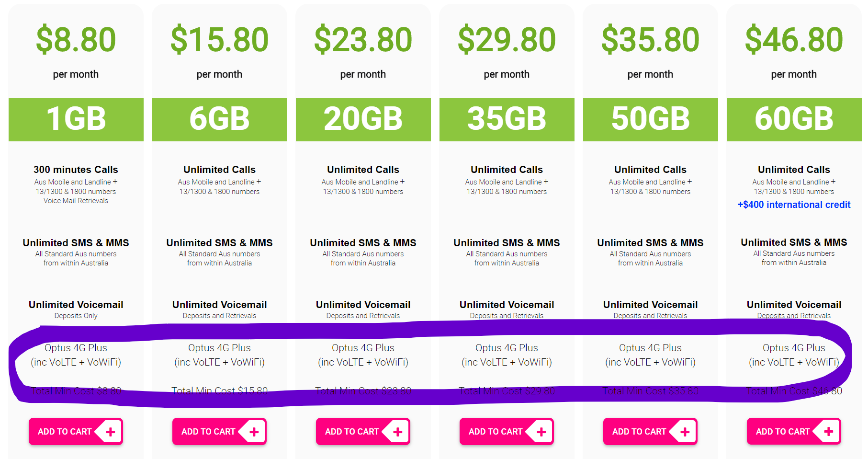Image resolution: width=868 pixels, height=459 pixels.
Task: Click plus icon on the $29.80 plan button
Action: 541,432
